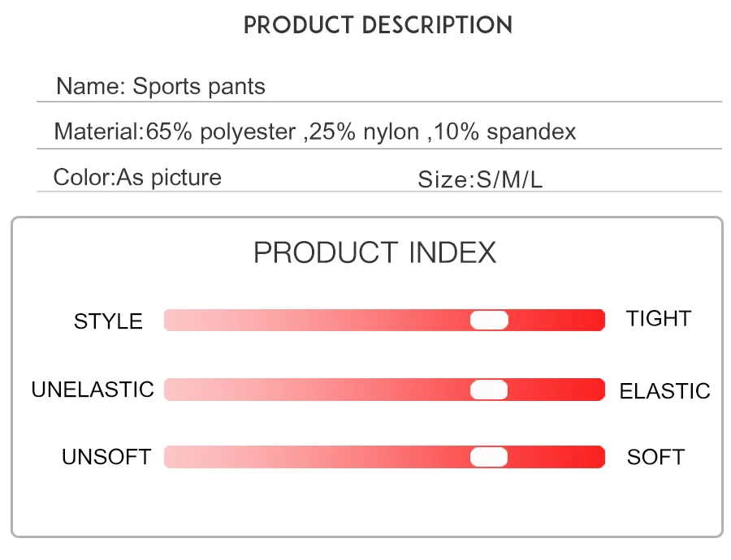Click the ELASTIC label
The height and width of the screenshot is (560, 731).
(664, 391)
